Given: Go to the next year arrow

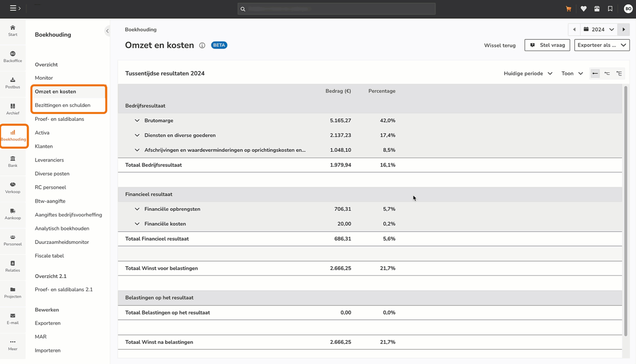Looking at the screenshot, I should coord(623,30).
